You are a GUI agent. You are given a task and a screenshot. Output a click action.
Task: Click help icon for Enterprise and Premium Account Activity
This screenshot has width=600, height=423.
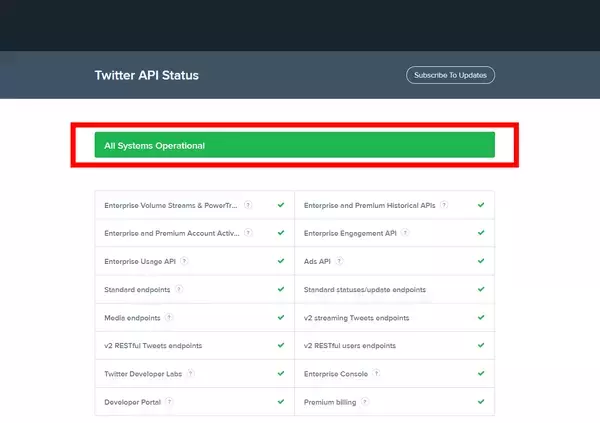(x=248, y=233)
